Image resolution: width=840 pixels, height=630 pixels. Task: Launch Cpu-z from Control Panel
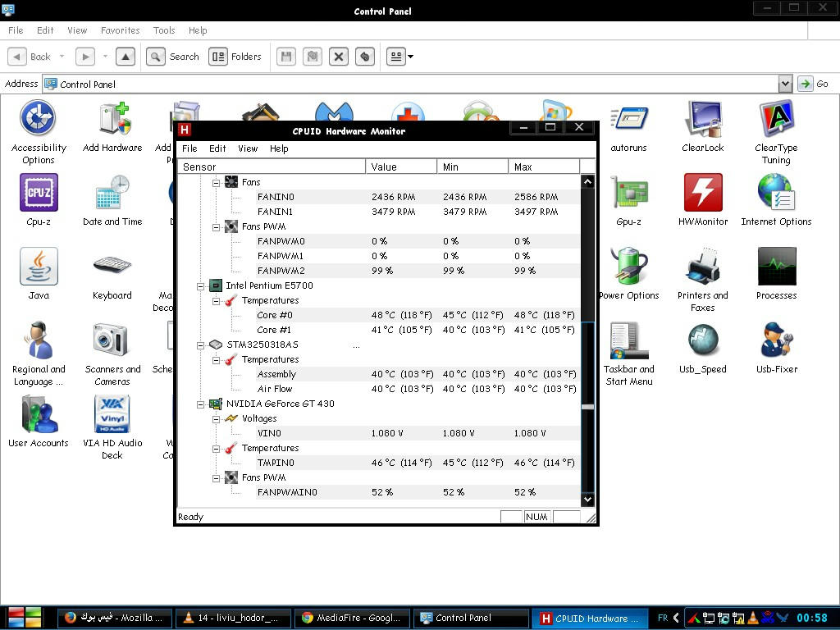click(39, 200)
